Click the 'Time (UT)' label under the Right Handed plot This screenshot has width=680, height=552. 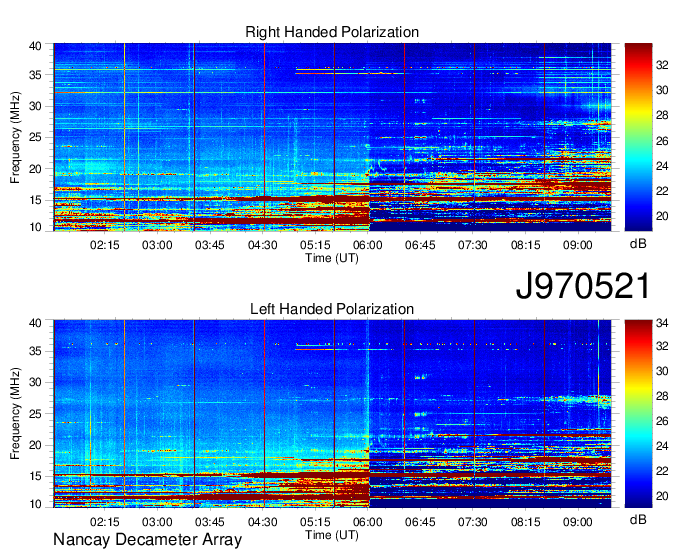332,258
